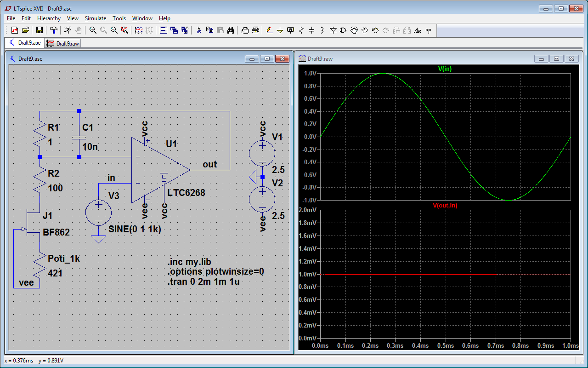The height and width of the screenshot is (368, 588).
Task: Select the Move hand tool
Action: point(354,30)
